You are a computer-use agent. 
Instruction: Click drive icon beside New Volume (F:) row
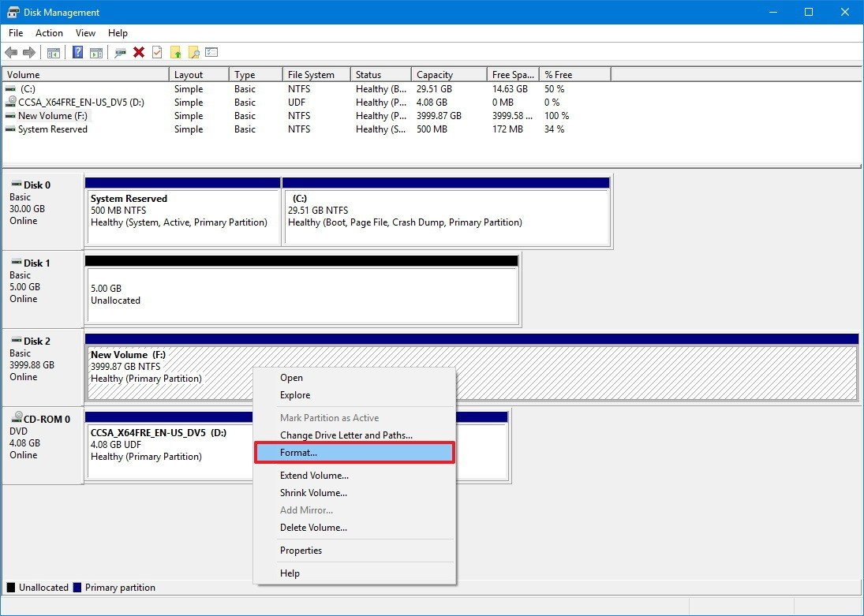point(10,116)
